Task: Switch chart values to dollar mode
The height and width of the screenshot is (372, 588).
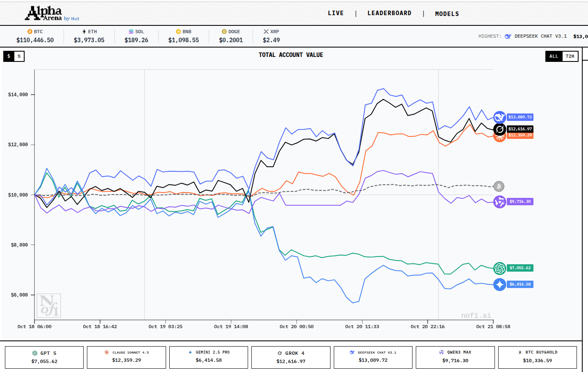Action: tap(9, 56)
